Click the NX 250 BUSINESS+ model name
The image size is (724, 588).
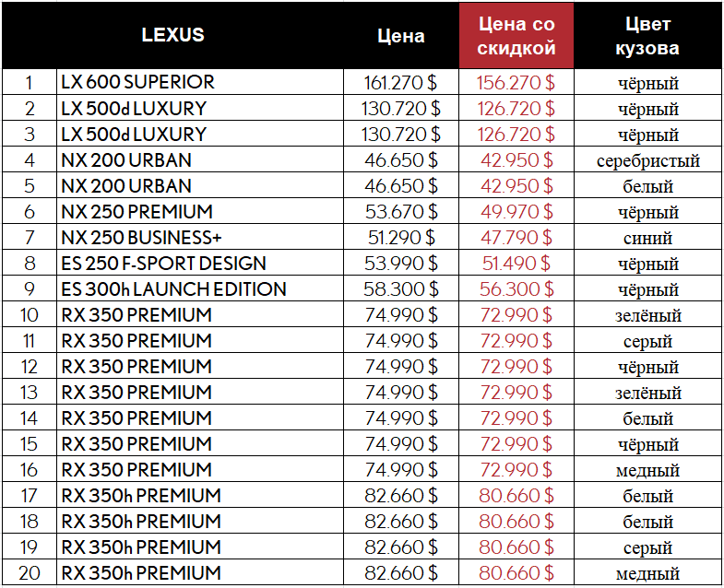tap(141, 237)
